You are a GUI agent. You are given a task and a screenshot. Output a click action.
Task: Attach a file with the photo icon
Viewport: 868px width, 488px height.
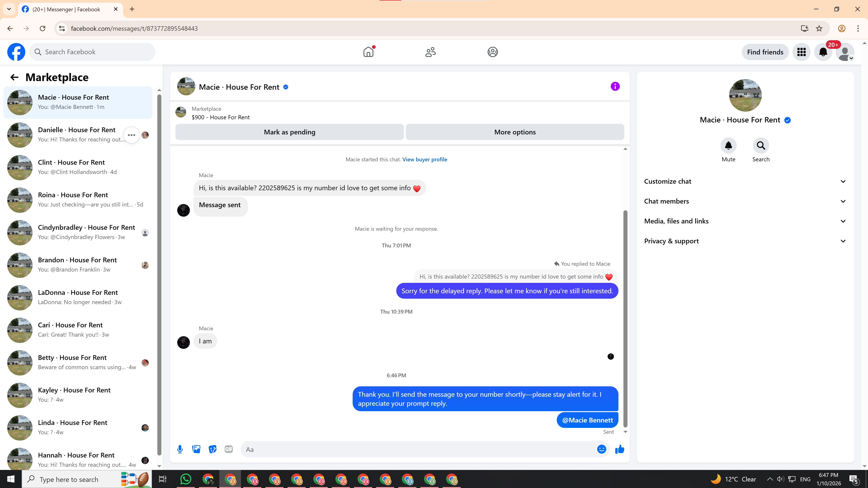point(196,449)
